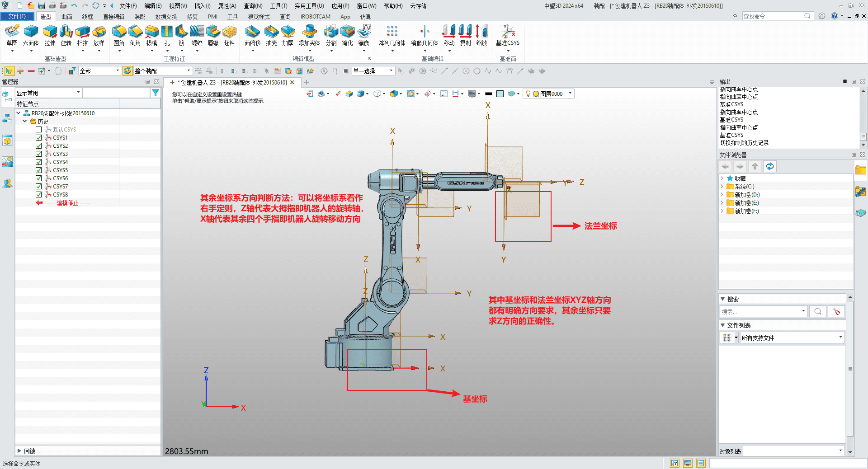Select 新加卷(D:) in file browser
The image size is (868, 469).
point(747,195)
